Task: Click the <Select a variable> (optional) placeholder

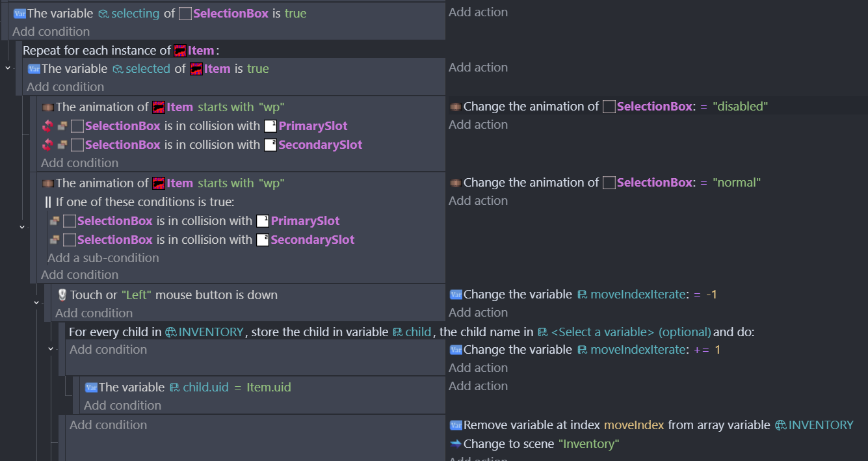Action: (631, 332)
